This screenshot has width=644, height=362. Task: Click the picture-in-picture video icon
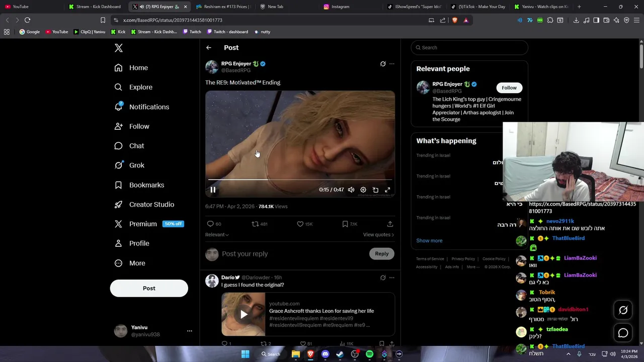pos(375,190)
